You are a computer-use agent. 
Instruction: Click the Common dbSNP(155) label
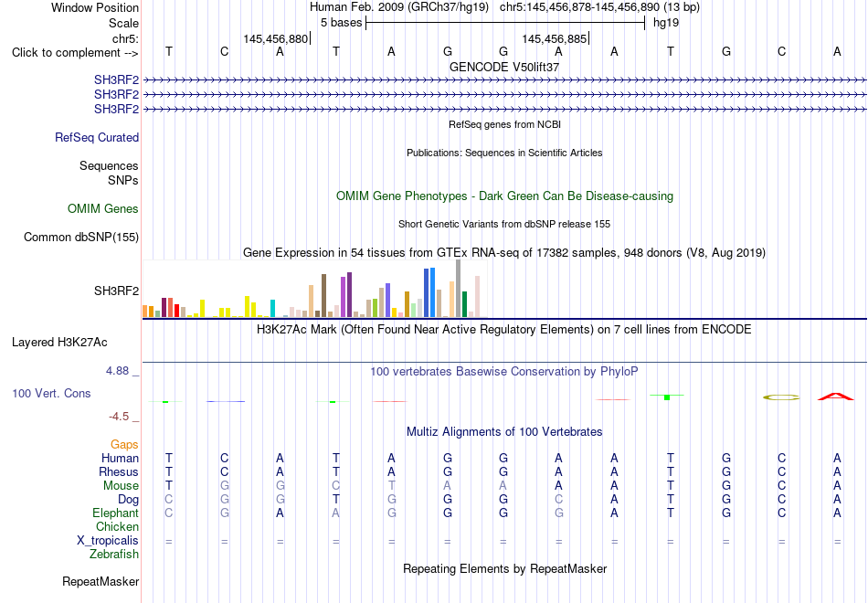click(x=80, y=237)
